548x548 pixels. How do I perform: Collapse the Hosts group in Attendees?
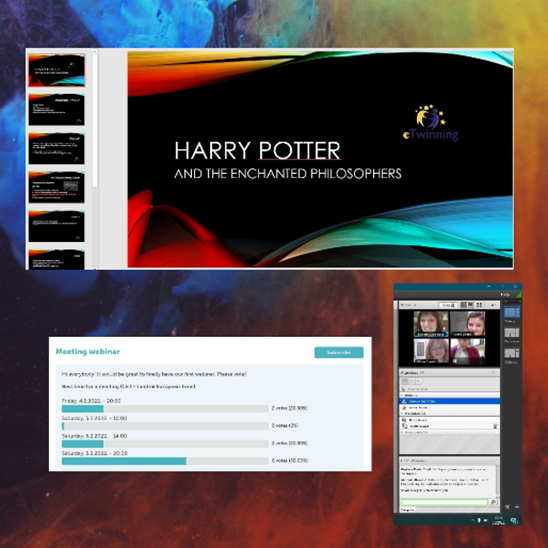[x=402, y=395]
